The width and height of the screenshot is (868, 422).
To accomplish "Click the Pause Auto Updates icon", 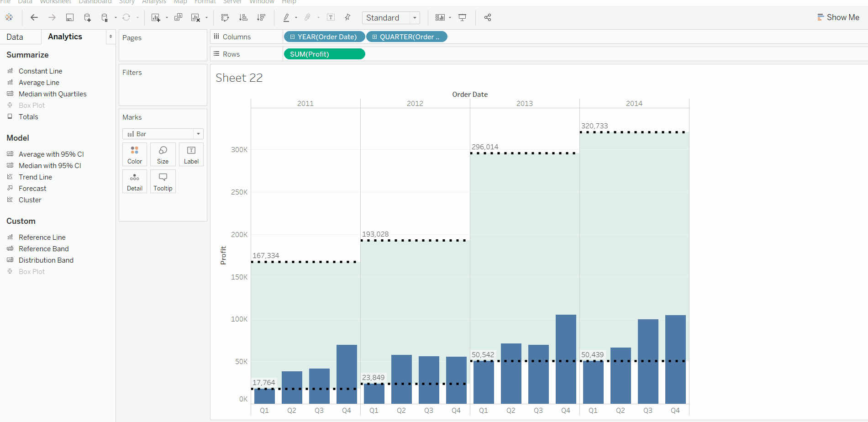I will (x=105, y=17).
